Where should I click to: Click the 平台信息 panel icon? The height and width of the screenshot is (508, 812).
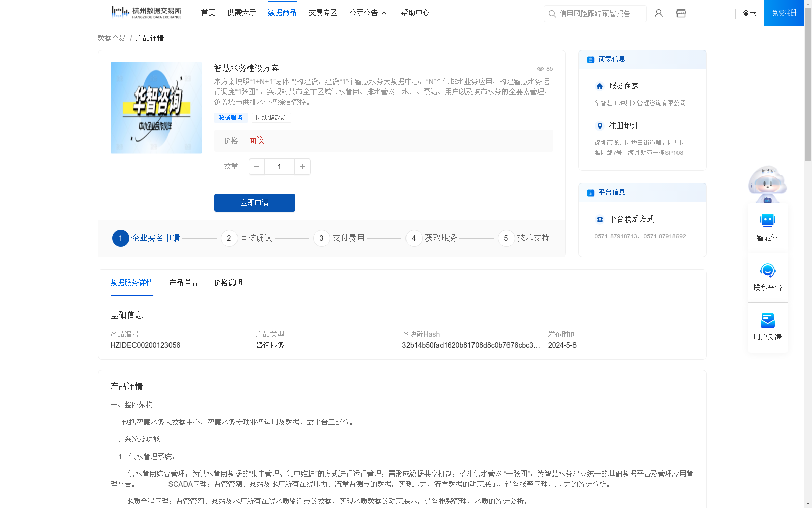coord(590,193)
